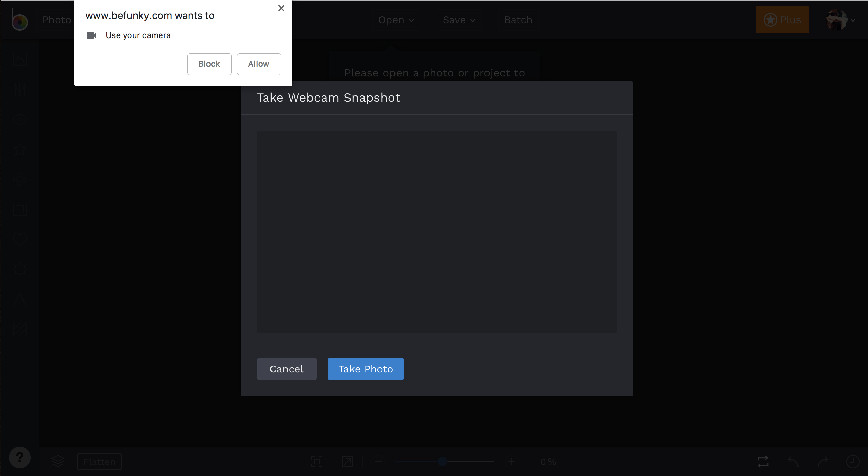The image size is (868, 476).
Task: Click the Flatten button
Action: [x=99, y=462]
